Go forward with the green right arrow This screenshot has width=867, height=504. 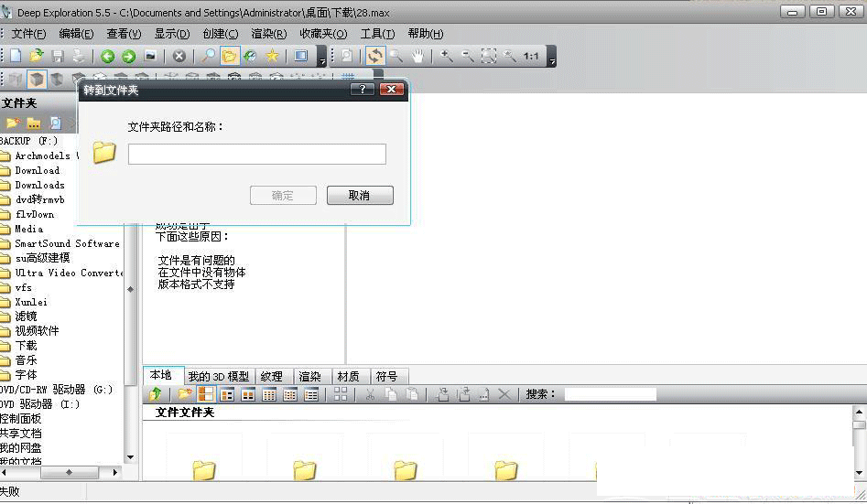[x=128, y=56]
